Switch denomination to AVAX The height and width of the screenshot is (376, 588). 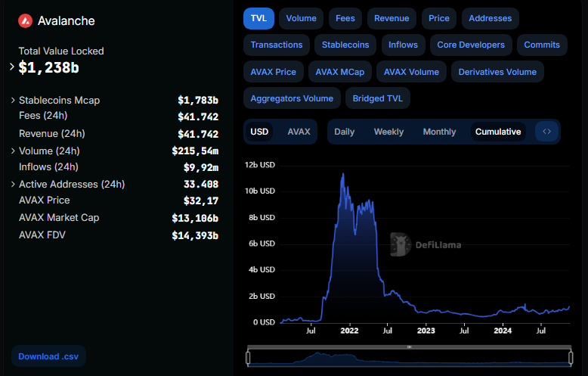click(299, 132)
